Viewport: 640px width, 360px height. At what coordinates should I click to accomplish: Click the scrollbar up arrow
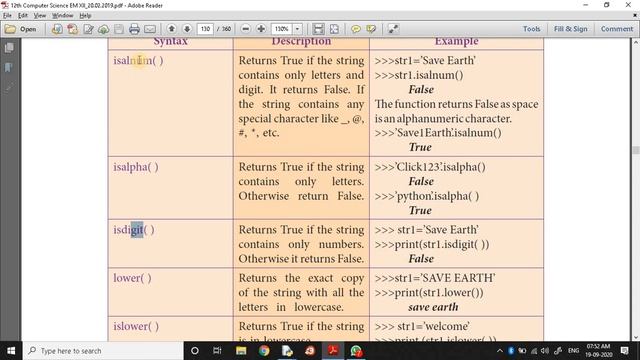(x=636, y=42)
